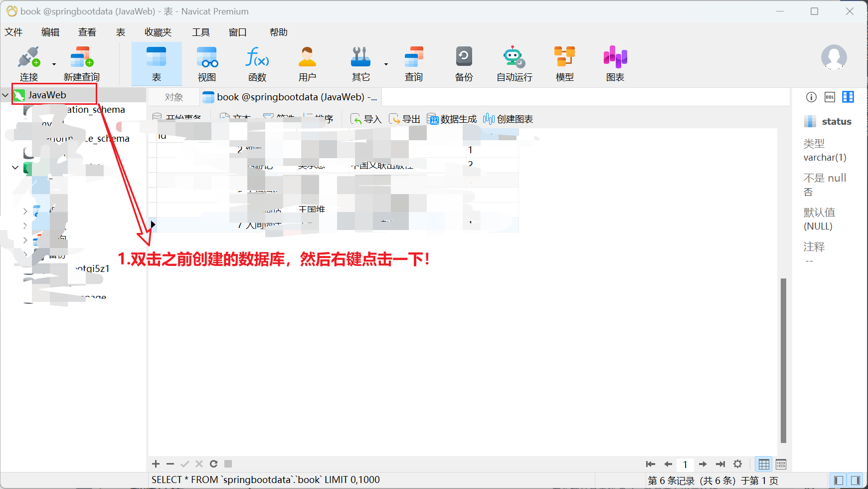
Task: Go to next page of records
Action: click(703, 464)
